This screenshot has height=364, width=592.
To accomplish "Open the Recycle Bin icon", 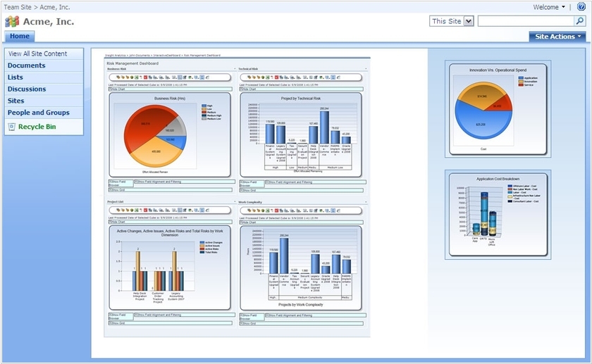I will pyautogui.click(x=12, y=127).
